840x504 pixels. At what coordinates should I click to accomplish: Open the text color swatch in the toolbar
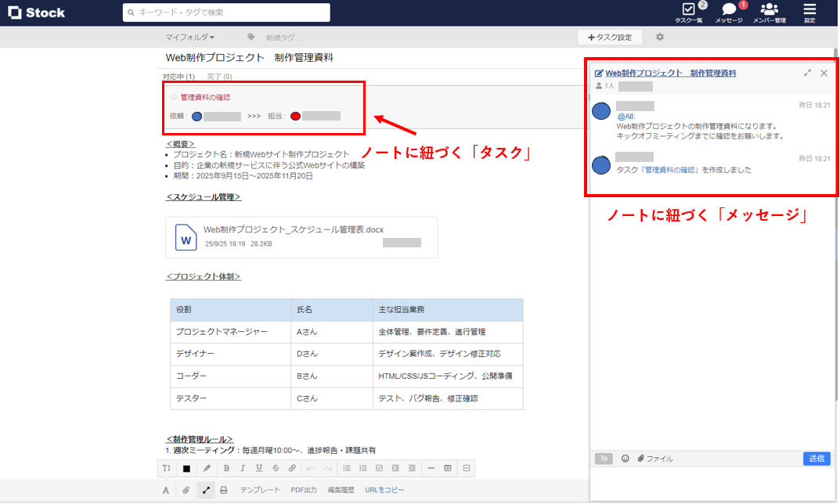[186, 468]
